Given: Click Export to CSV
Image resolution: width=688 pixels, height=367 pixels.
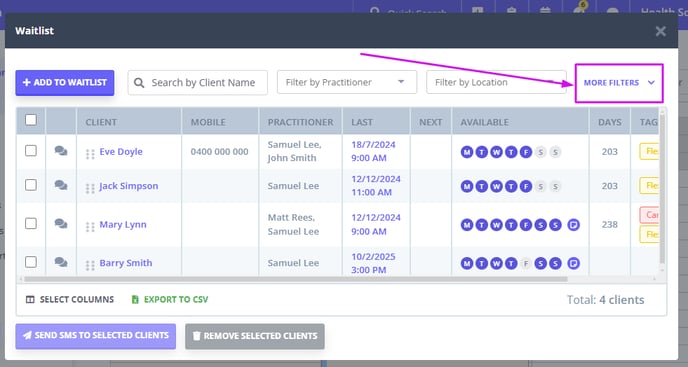Looking at the screenshot, I should pos(170,299).
